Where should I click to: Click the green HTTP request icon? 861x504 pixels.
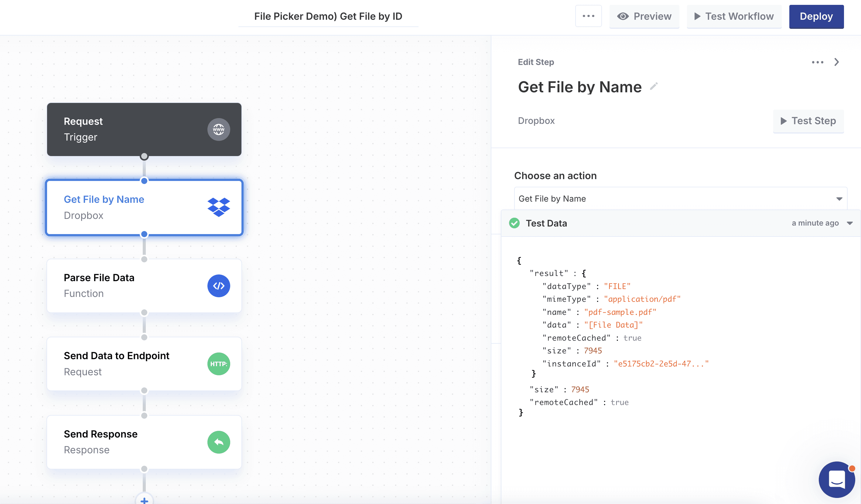tap(219, 364)
